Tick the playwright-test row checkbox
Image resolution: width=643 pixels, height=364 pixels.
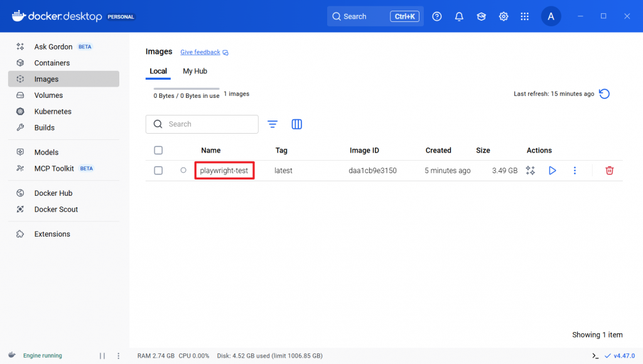pos(158,171)
